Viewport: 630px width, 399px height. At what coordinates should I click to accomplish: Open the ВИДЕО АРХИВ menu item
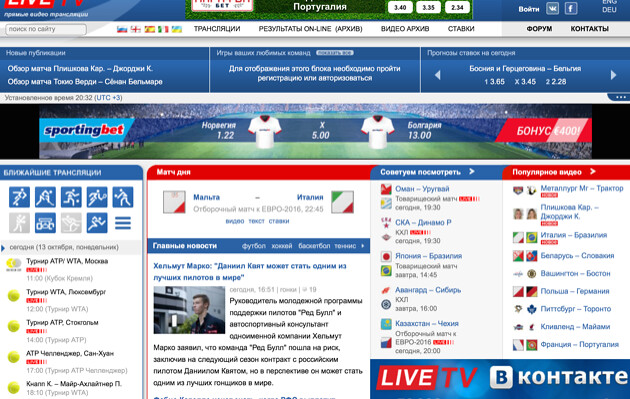(405, 29)
